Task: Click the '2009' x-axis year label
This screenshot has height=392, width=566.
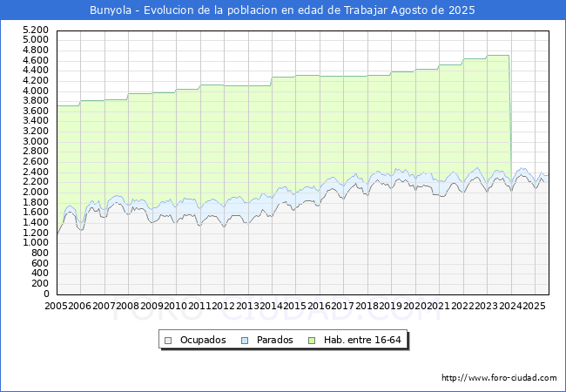Action: pos(152,306)
